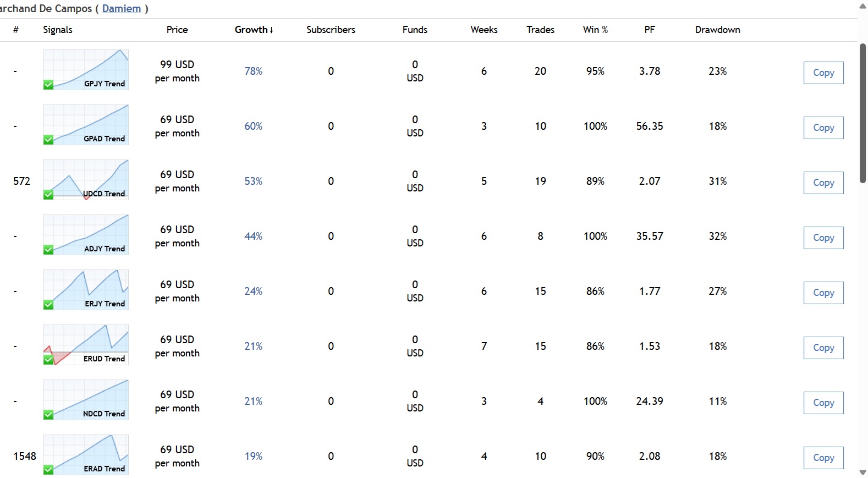The height and width of the screenshot is (478, 868).
Task: Copy the ERUD Trend signal
Action: pos(823,348)
